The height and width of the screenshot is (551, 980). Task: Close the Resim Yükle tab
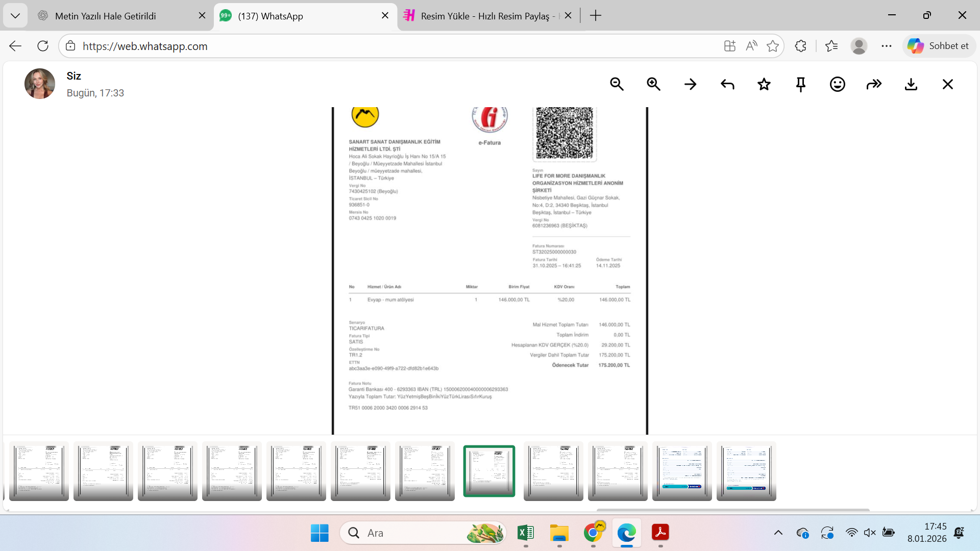click(568, 16)
